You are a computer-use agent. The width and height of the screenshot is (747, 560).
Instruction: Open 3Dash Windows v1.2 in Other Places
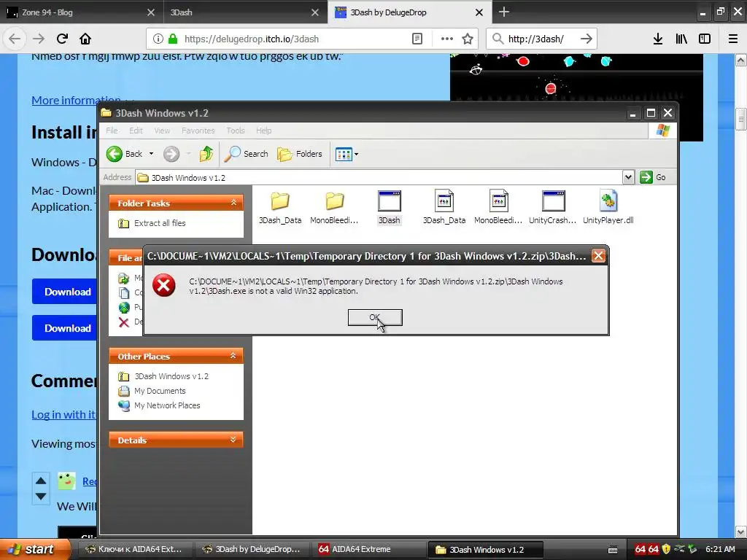pyautogui.click(x=171, y=376)
